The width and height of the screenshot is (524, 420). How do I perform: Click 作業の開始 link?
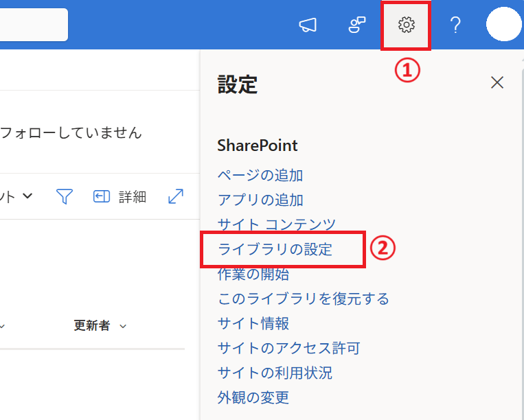253,274
